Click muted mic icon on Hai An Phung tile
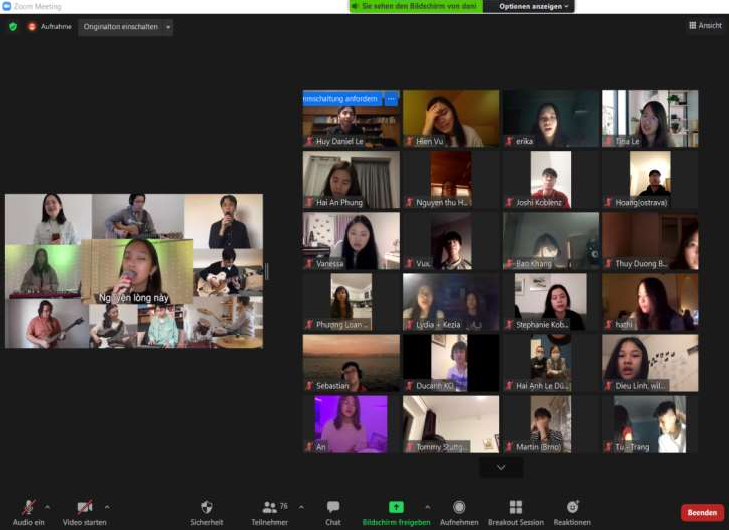 pyautogui.click(x=309, y=202)
